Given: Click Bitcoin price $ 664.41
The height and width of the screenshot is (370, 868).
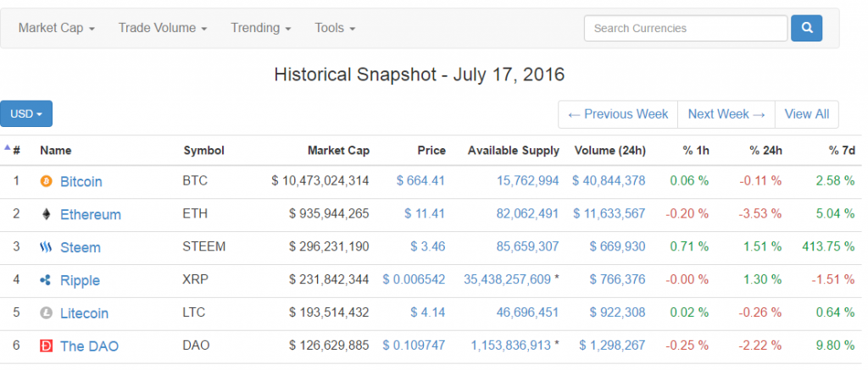Looking at the screenshot, I should (x=420, y=181).
